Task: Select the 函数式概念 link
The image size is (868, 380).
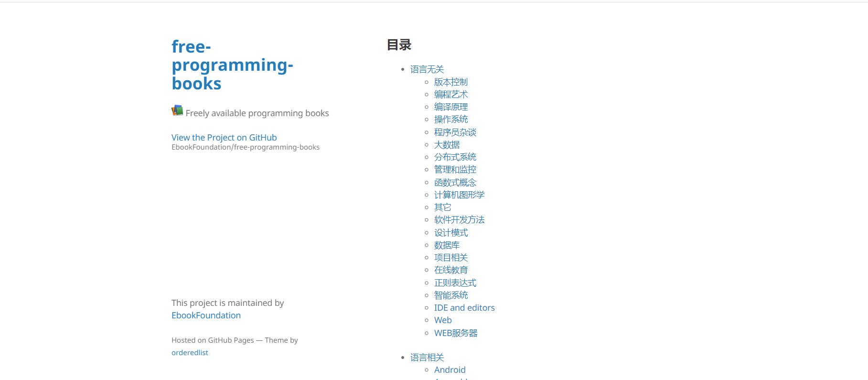Action: tap(455, 182)
